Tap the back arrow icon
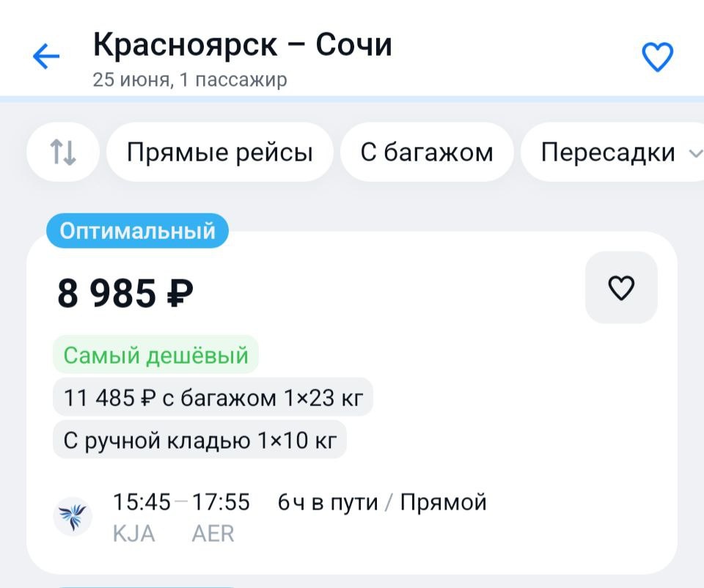The width and height of the screenshot is (704, 588). tap(46, 56)
